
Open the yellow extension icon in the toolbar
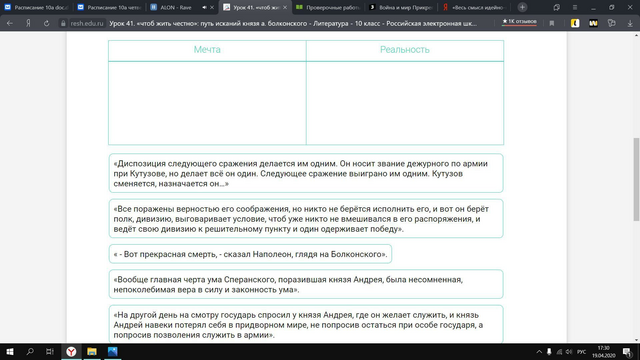[x=575, y=23]
